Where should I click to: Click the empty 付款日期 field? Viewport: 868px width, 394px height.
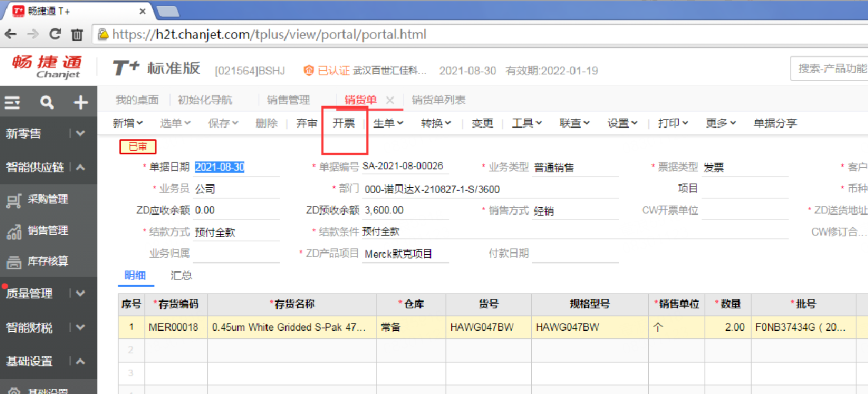[575, 254]
